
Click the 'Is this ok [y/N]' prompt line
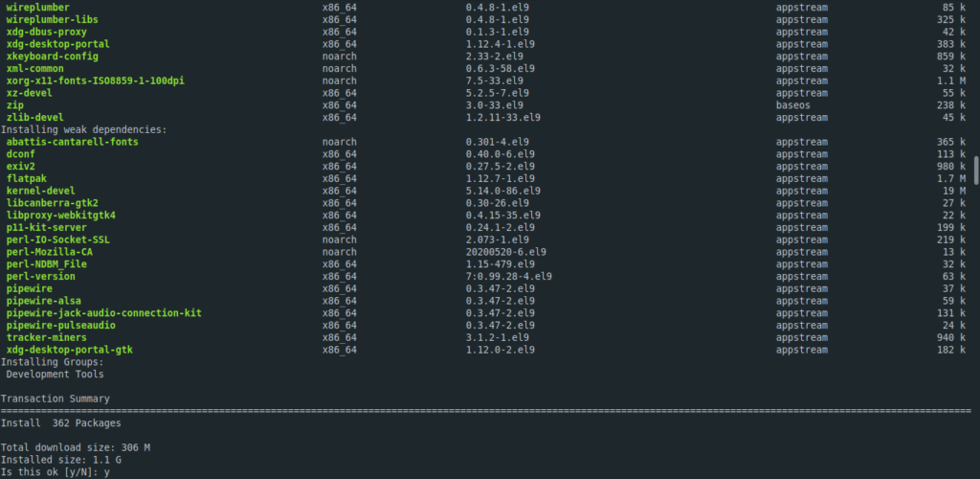[55, 472]
